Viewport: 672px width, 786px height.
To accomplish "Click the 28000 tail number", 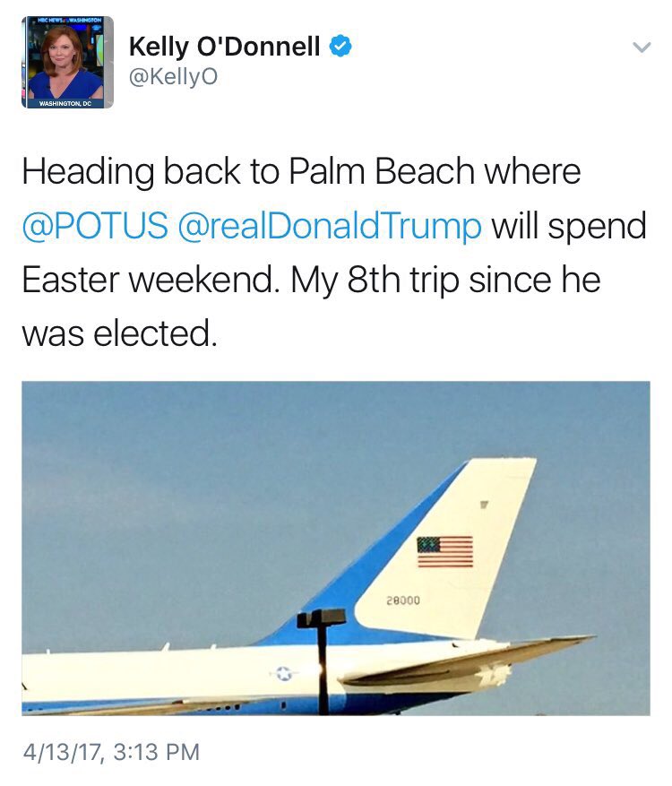I will (x=403, y=600).
